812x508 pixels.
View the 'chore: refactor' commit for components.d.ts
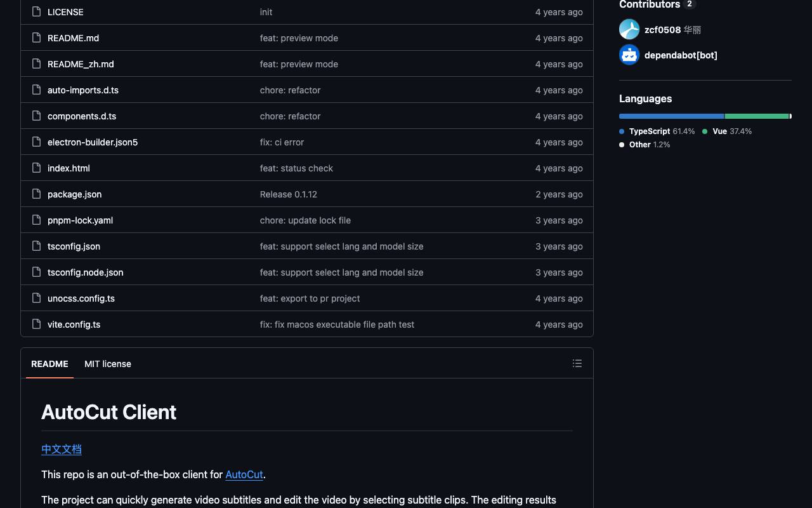coord(290,116)
